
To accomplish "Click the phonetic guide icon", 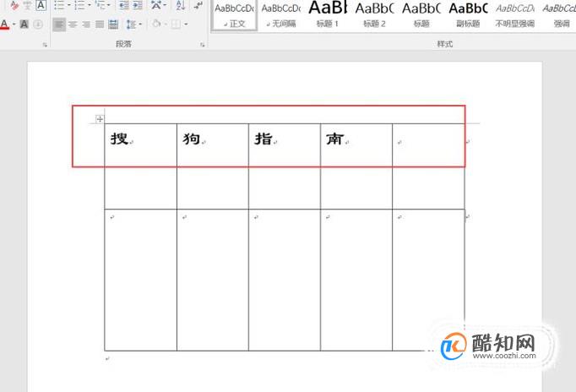I will pos(27,5).
